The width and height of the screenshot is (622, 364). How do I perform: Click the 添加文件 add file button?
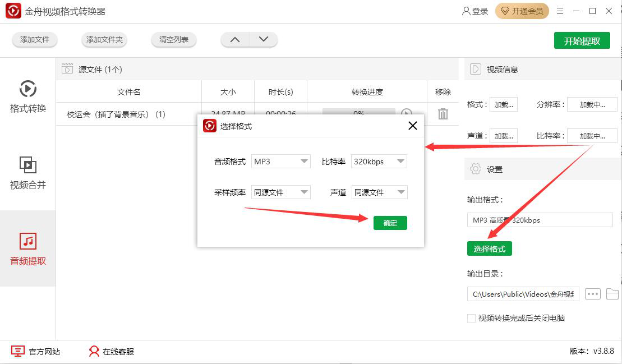pos(35,39)
